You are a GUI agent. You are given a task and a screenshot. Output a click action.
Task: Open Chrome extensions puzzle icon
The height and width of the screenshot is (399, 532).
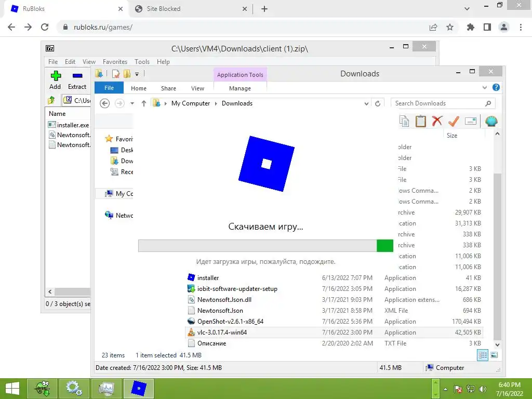471,27
